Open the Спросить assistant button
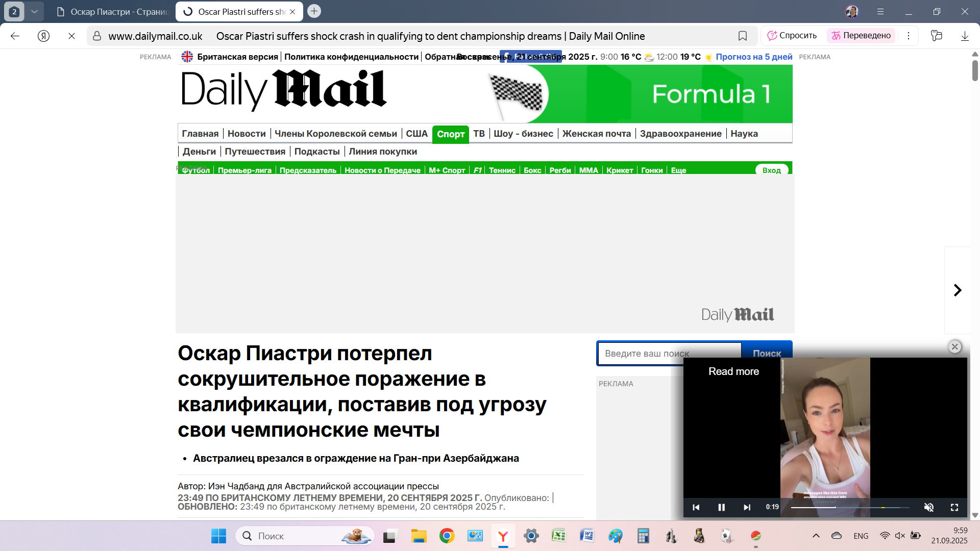Screen dimensions: 980x551 [792, 35]
